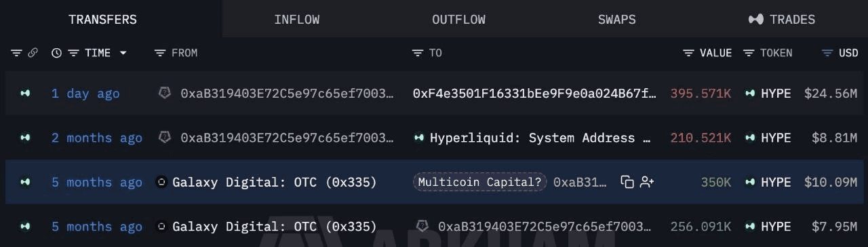
Task: Switch to the SWAPS tab
Action: point(616,20)
